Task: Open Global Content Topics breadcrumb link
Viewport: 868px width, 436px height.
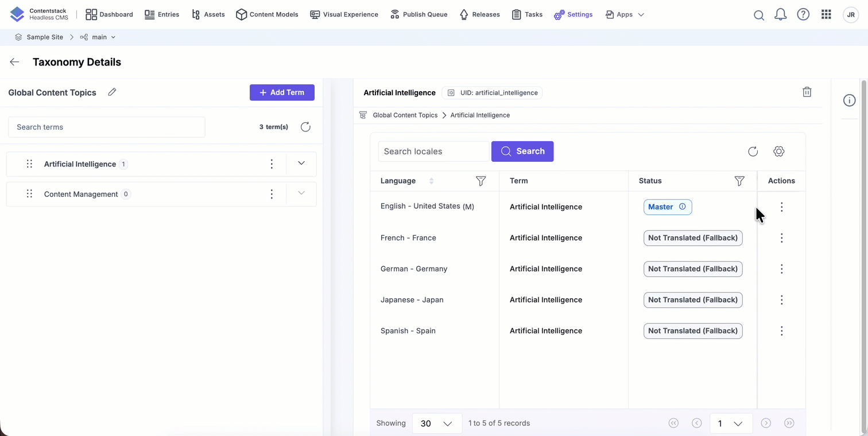Action: point(405,115)
